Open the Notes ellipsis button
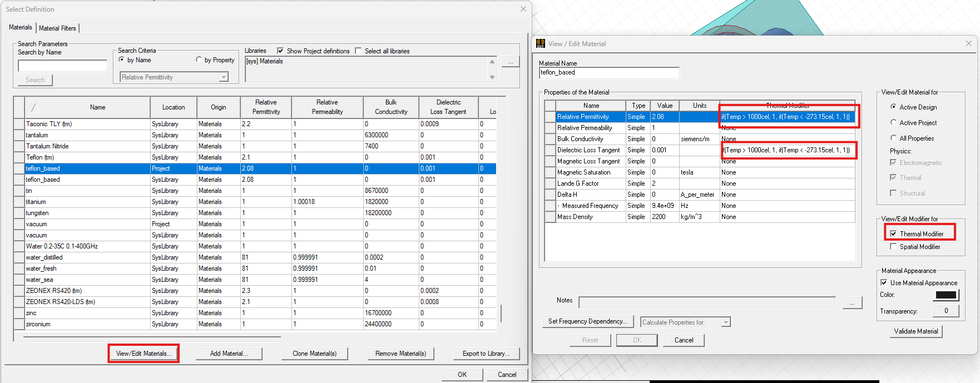 click(852, 302)
